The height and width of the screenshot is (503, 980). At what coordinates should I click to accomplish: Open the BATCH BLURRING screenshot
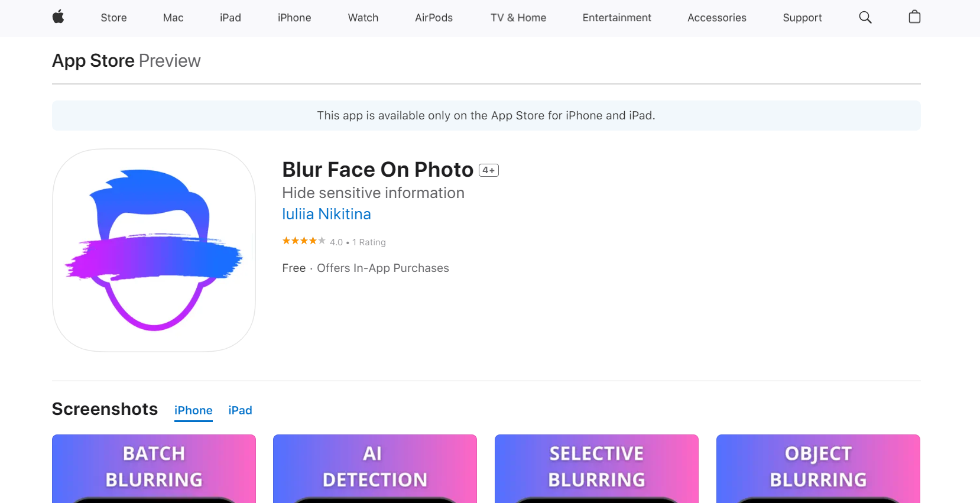pyautogui.click(x=154, y=469)
